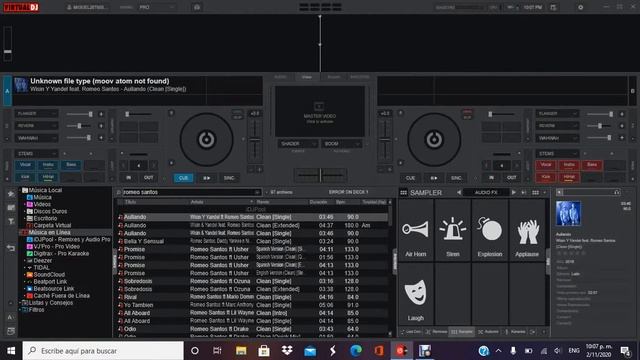Trigger the Laugh sample pad
Viewport: 640px width, 360px height.
pos(416,294)
